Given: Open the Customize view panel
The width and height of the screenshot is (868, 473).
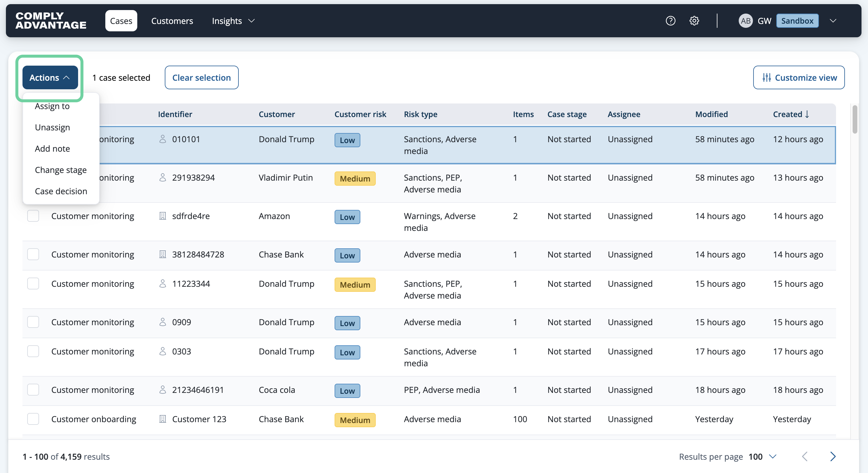Looking at the screenshot, I should coord(799,77).
